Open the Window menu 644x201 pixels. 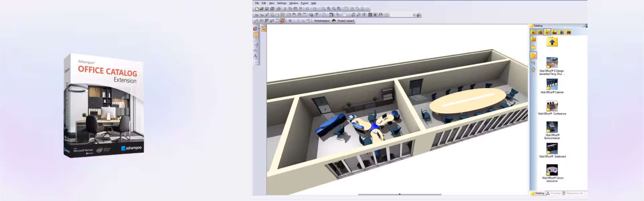click(x=294, y=3)
